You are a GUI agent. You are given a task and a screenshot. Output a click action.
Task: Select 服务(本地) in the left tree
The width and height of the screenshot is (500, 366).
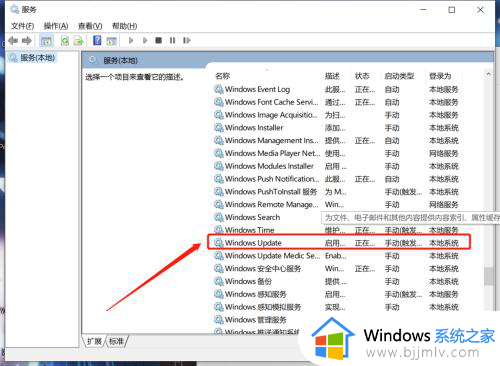[37, 58]
